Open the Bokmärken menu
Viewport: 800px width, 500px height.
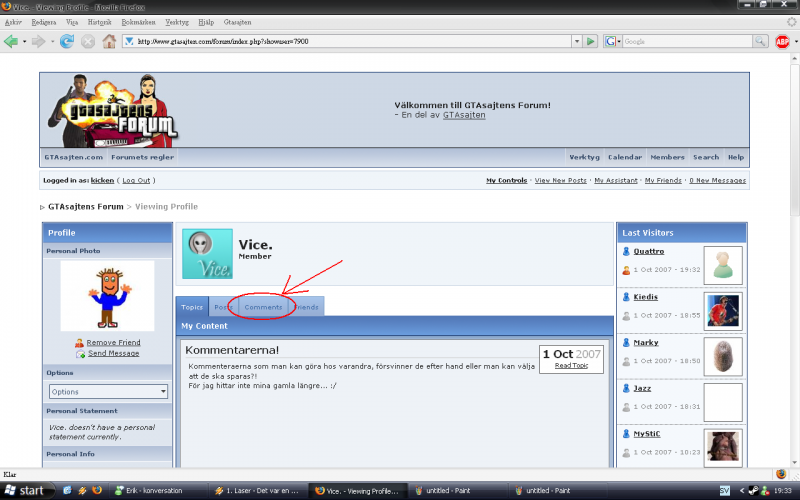tap(138, 22)
